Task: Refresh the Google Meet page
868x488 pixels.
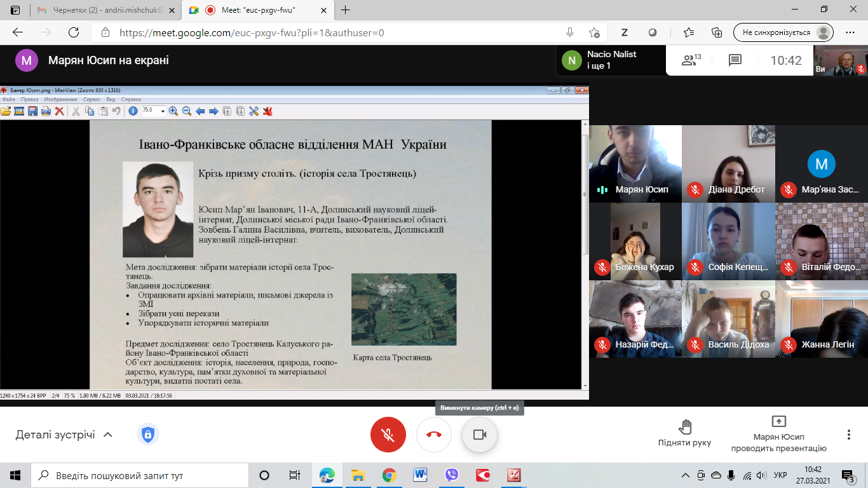Action: point(74,32)
